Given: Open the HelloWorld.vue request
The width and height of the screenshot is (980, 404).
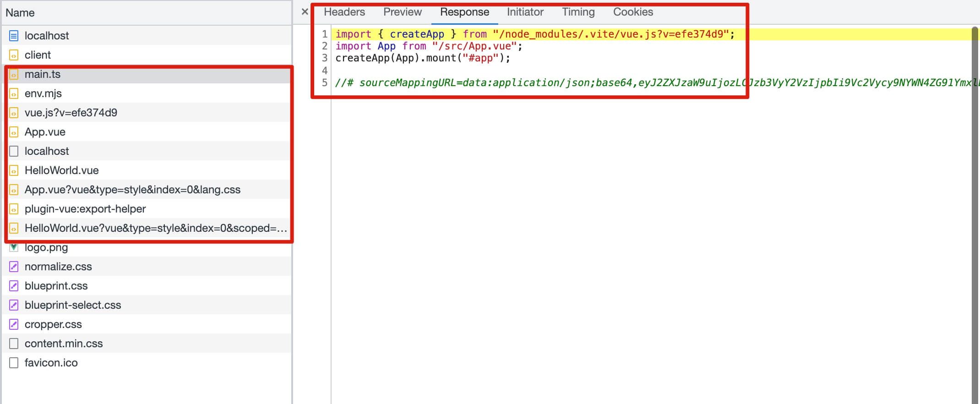Looking at the screenshot, I should pyautogui.click(x=61, y=170).
